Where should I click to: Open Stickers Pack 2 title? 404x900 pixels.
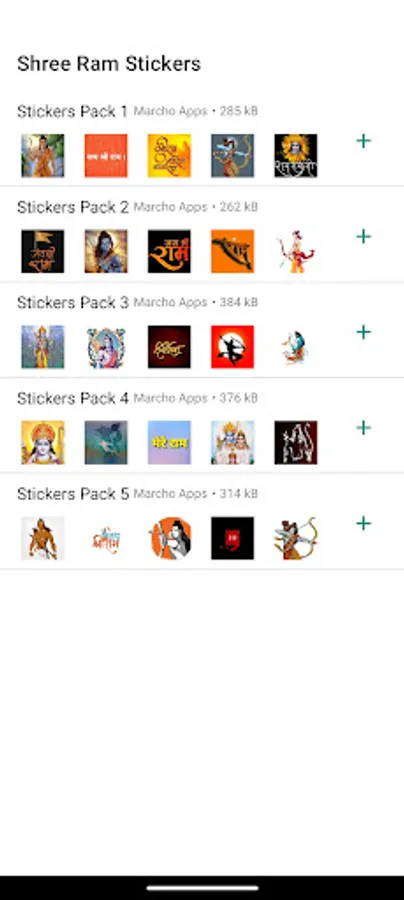coord(72,207)
